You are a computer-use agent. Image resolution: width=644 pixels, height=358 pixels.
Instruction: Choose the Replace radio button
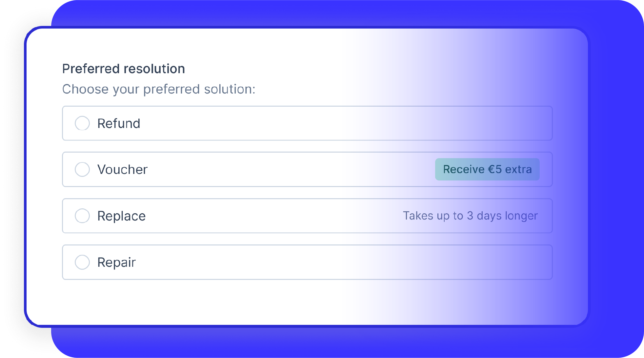click(x=82, y=216)
